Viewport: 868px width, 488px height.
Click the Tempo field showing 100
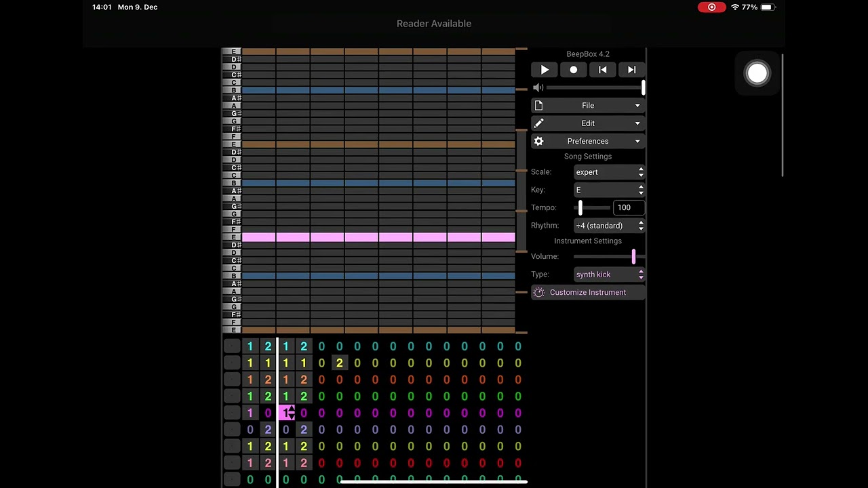click(x=629, y=207)
